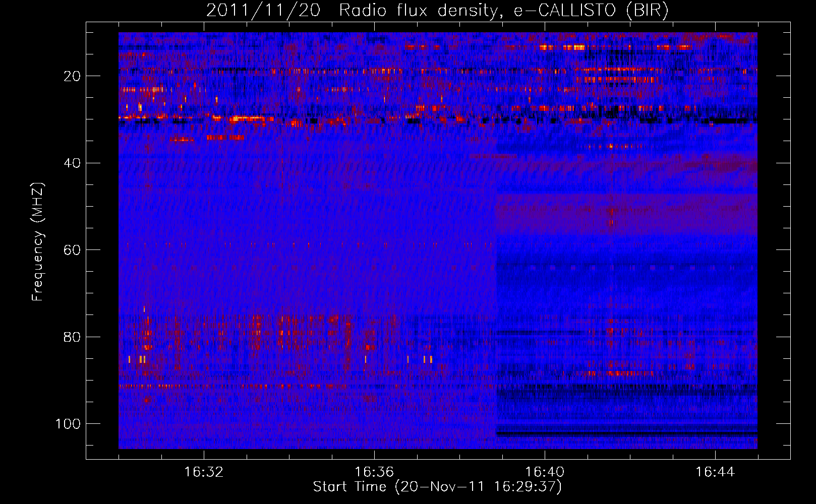Click the '16:32' time tick label
The width and height of the screenshot is (816, 504).
pyautogui.click(x=204, y=472)
